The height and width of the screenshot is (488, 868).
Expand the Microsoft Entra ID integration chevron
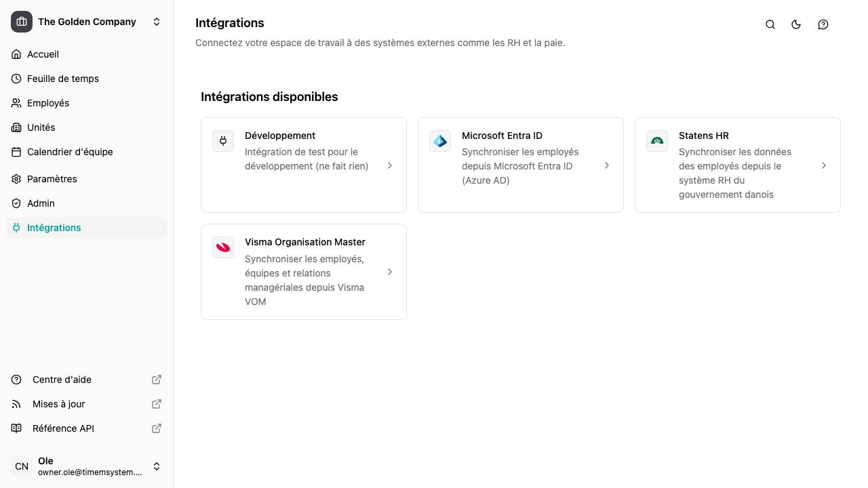pos(607,165)
